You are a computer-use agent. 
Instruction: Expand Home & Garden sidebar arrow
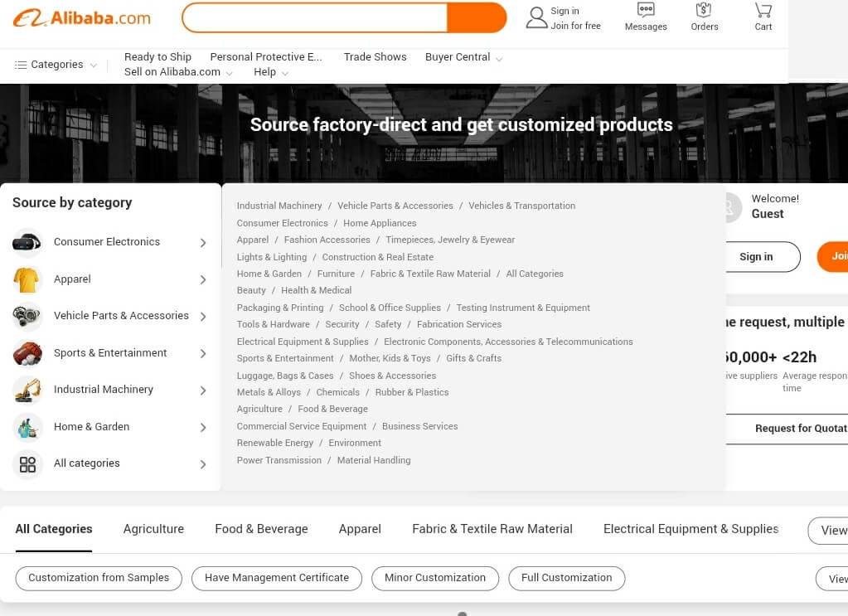[x=203, y=427]
